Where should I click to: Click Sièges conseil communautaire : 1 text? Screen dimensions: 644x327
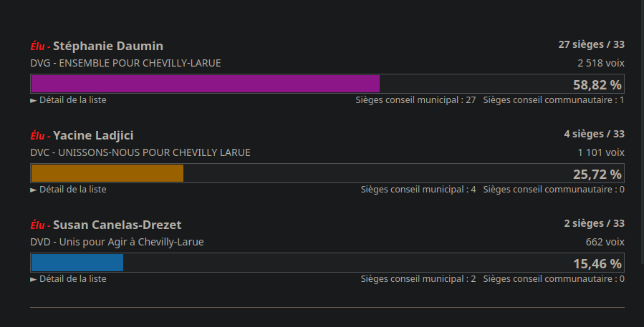pyautogui.click(x=554, y=100)
